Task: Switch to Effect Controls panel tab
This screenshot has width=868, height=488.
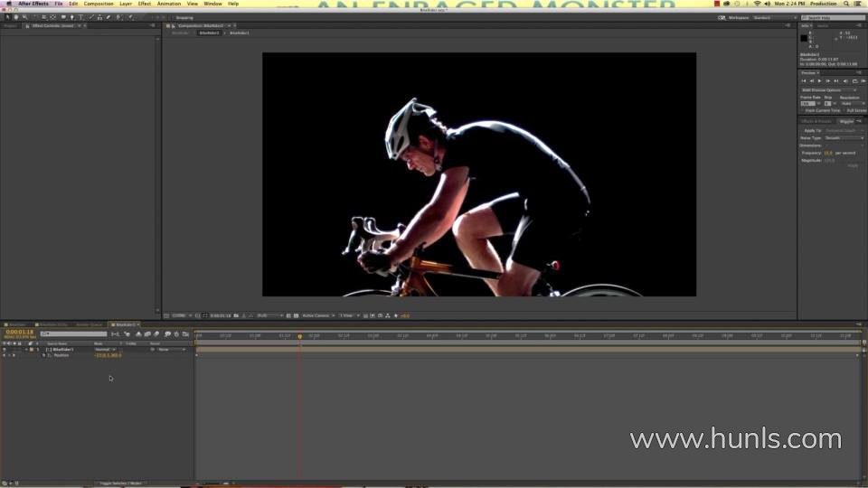Action: click(52, 25)
